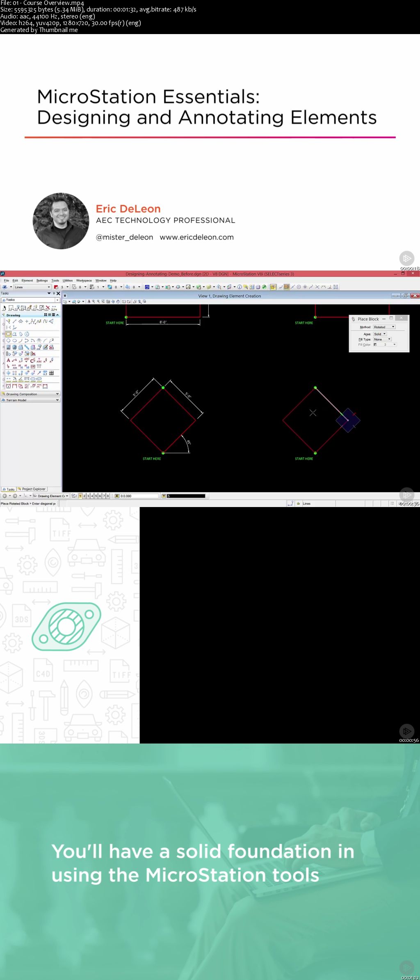Viewport: 420px width, 980px height.
Task: Open the Settings menu
Action: point(42,280)
